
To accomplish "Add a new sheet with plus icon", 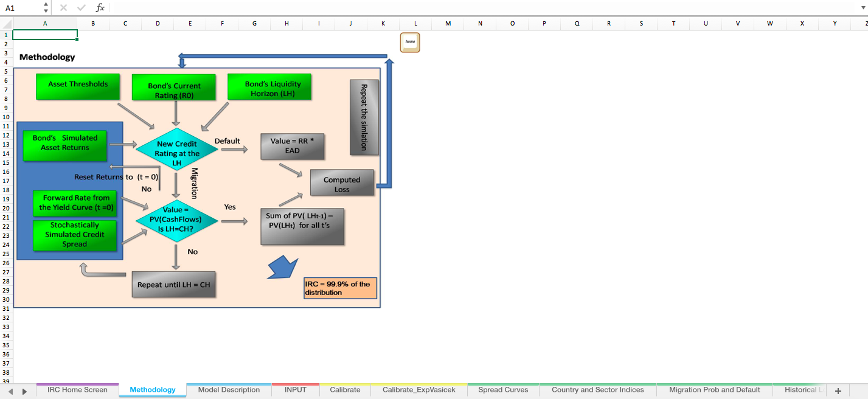I will (x=838, y=391).
